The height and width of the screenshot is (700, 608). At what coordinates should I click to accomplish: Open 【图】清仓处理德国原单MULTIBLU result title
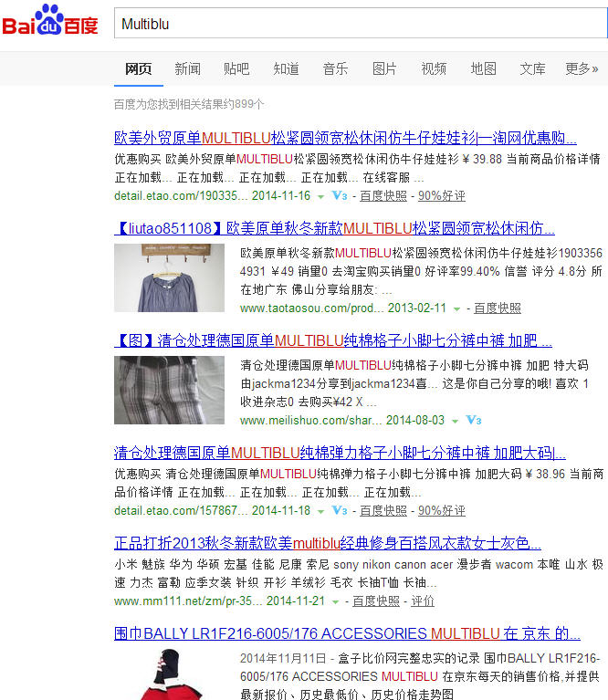(x=333, y=341)
